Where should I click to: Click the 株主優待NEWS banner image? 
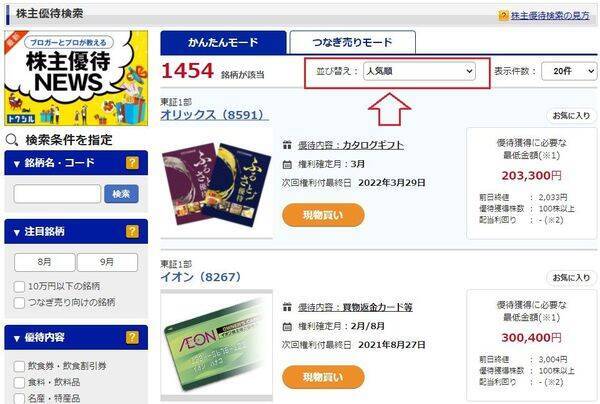[x=76, y=78]
